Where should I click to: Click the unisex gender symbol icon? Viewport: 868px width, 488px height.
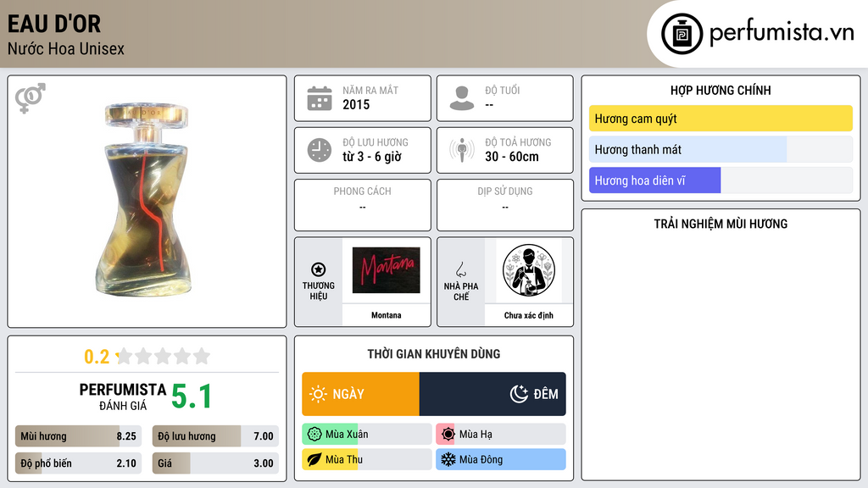click(31, 98)
